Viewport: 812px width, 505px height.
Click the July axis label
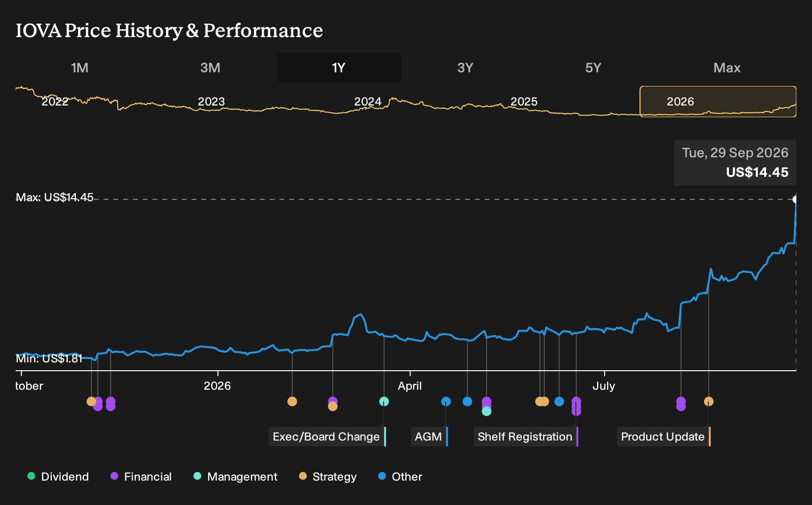pos(603,386)
